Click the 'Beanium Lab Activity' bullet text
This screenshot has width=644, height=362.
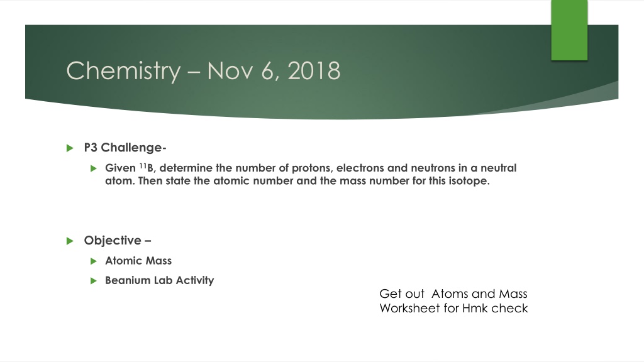[x=159, y=280]
